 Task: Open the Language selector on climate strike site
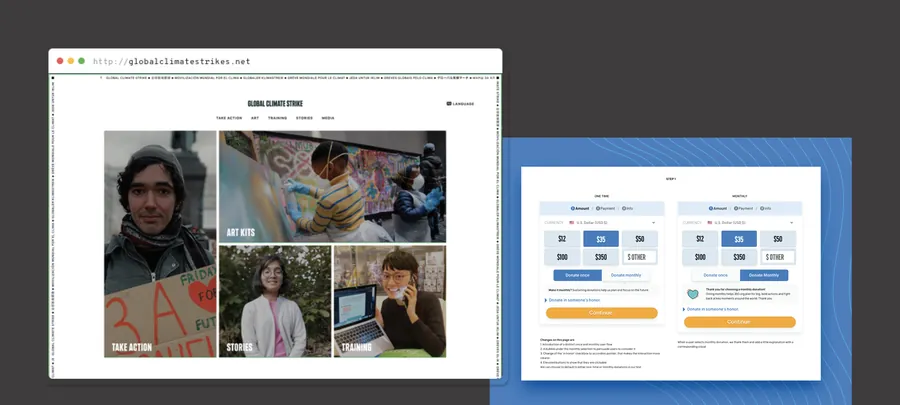pos(460,104)
